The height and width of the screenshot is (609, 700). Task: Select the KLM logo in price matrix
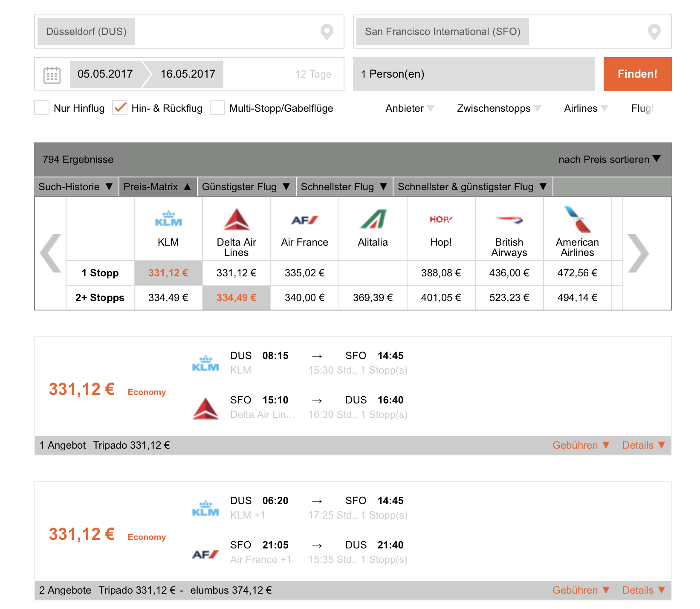(168, 218)
